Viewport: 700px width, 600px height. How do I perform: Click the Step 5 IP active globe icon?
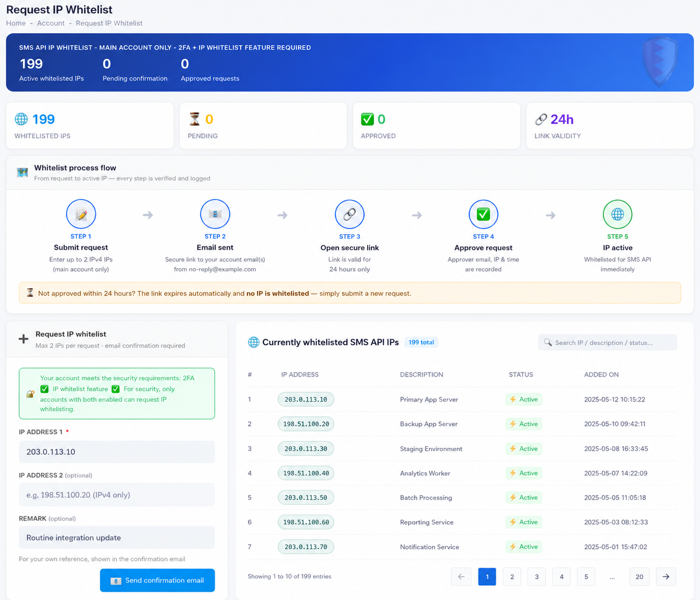pos(618,214)
